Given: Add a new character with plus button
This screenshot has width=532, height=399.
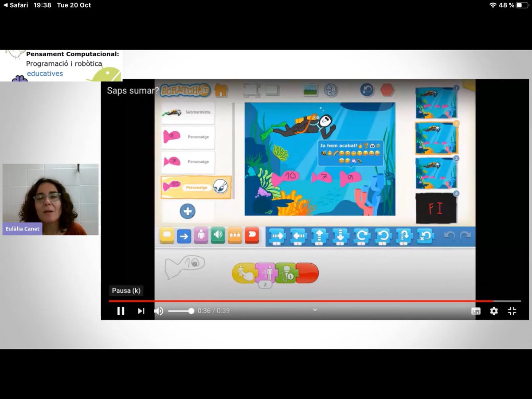Looking at the screenshot, I should [188, 211].
